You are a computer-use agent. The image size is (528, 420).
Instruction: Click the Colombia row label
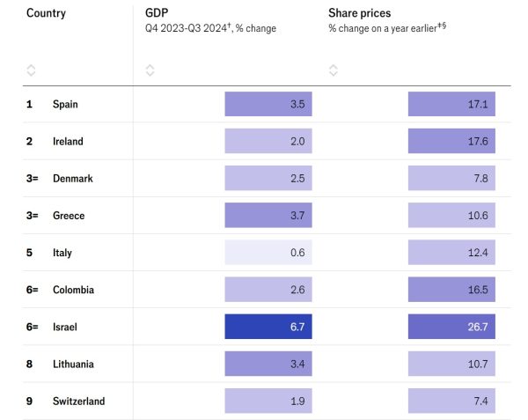click(x=73, y=290)
